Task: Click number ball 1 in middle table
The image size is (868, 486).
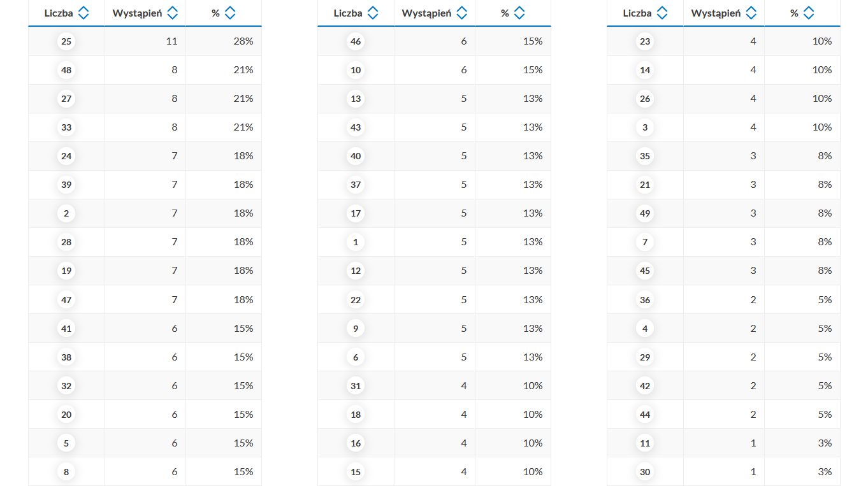Action: [x=356, y=242]
